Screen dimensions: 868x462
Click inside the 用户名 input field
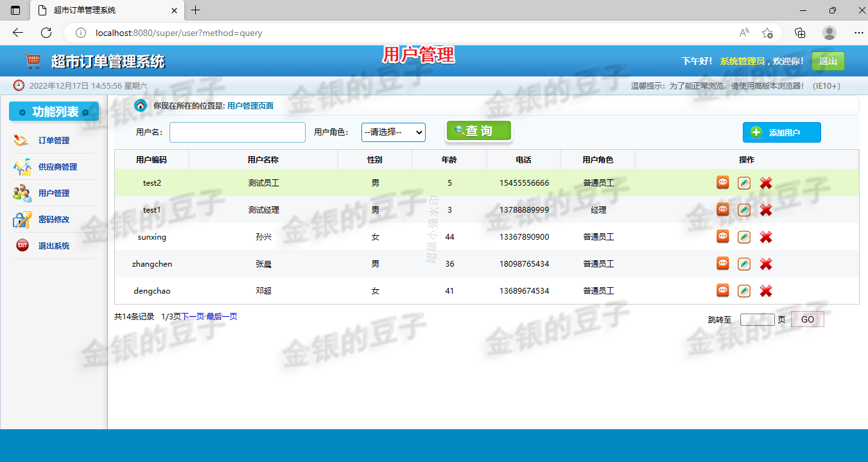pyautogui.click(x=237, y=132)
